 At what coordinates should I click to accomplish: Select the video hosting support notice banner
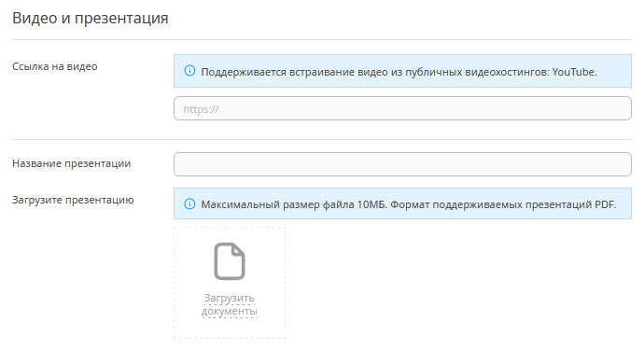point(402,71)
